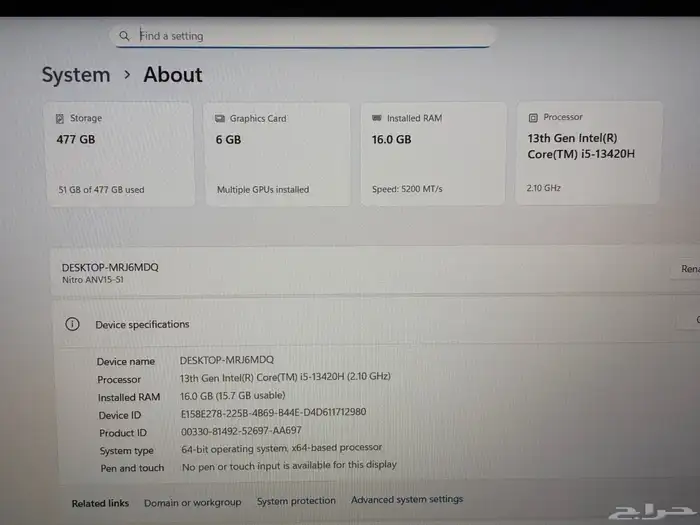Open the Domain or workgroup link
Viewport: 700px width, 525px height.
[192, 502]
